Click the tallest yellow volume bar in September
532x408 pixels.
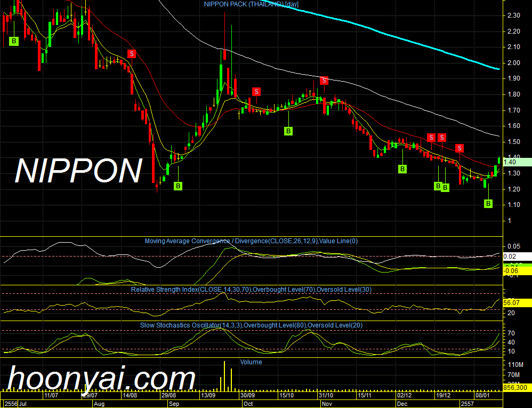point(224,376)
